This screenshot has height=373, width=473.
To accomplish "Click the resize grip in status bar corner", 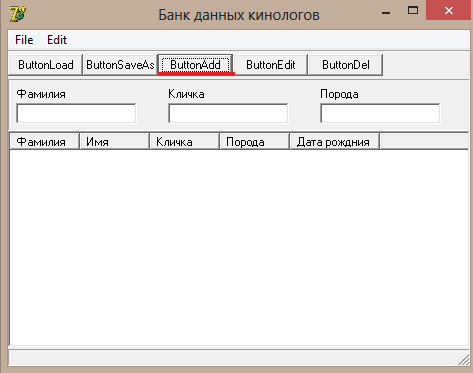I will pyautogui.click(x=464, y=360).
